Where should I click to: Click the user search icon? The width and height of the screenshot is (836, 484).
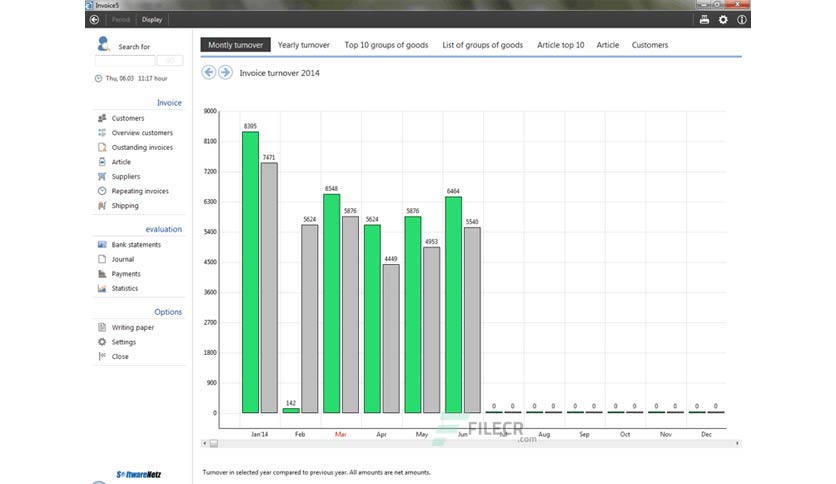pos(103,44)
